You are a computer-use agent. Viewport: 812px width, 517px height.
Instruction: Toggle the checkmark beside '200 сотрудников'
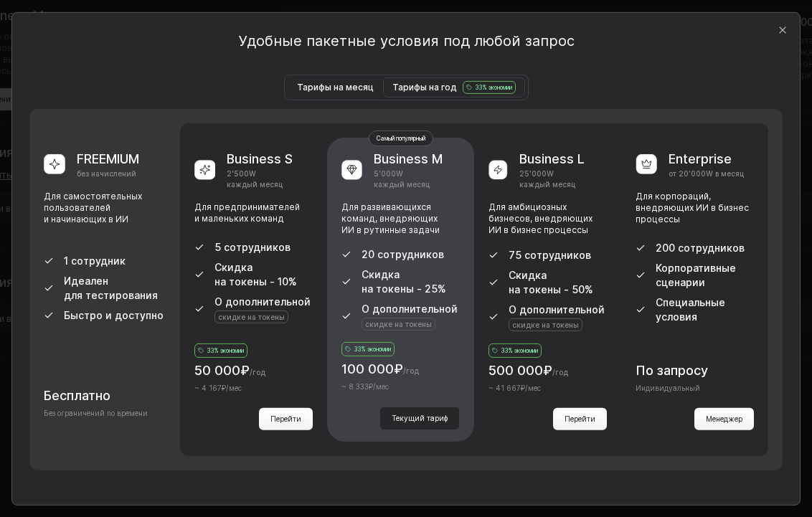coord(641,248)
